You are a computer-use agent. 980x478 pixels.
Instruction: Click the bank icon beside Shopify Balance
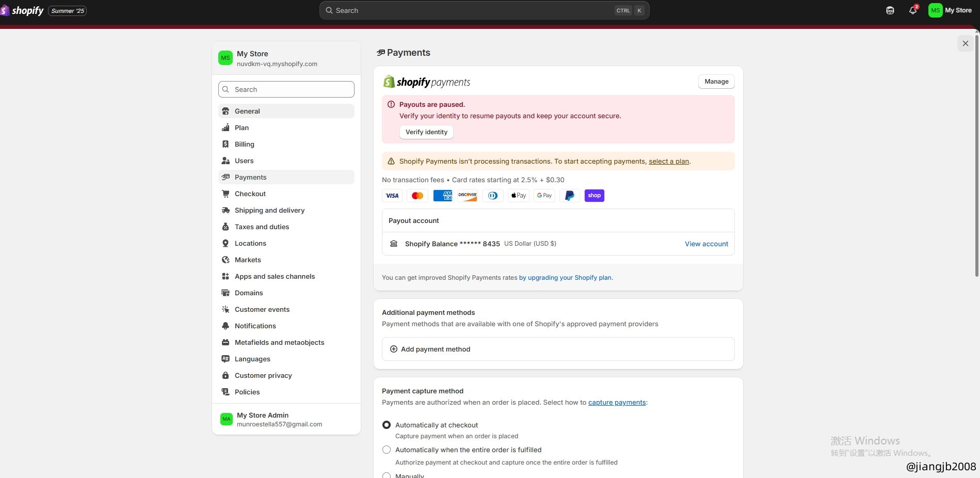(394, 244)
